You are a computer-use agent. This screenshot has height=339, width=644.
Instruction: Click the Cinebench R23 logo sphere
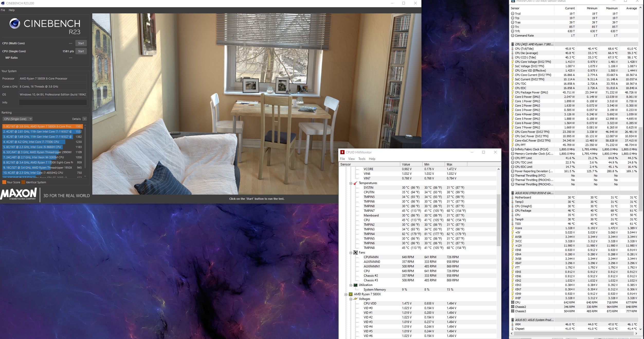pos(15,24)
